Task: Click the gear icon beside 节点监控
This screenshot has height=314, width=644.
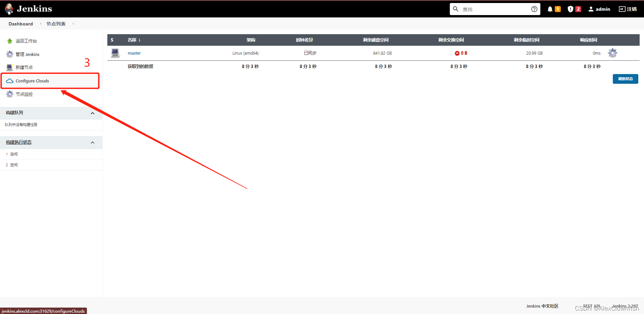Action: (x=10, y=94)
